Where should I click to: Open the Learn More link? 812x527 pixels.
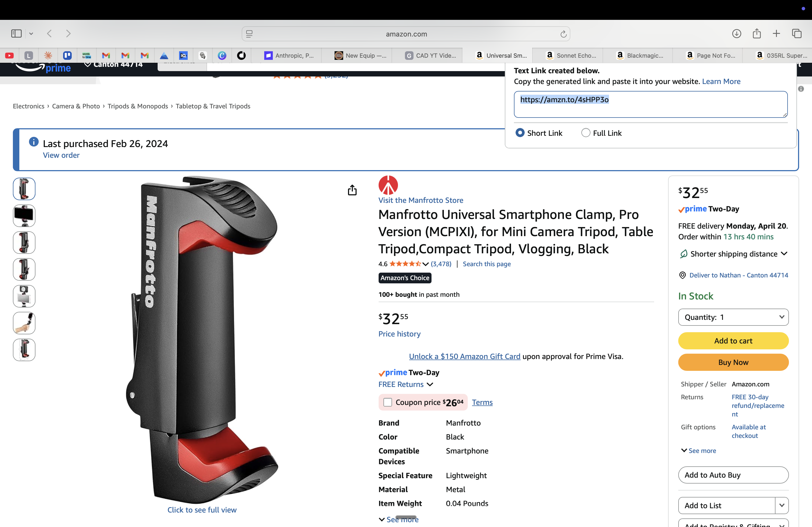[x=721, y=81]
